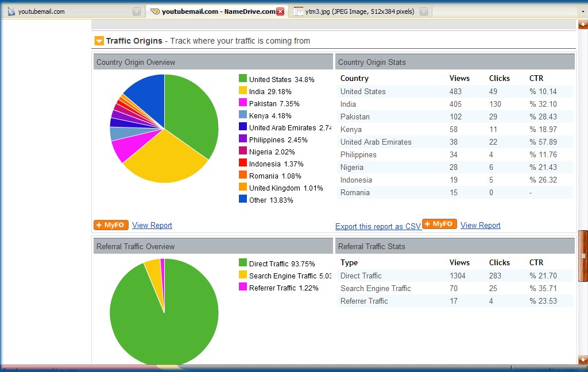Switch to the first youtubemail.com tab
The width and height of the screenshot is (588, 372).
[69, 11]
